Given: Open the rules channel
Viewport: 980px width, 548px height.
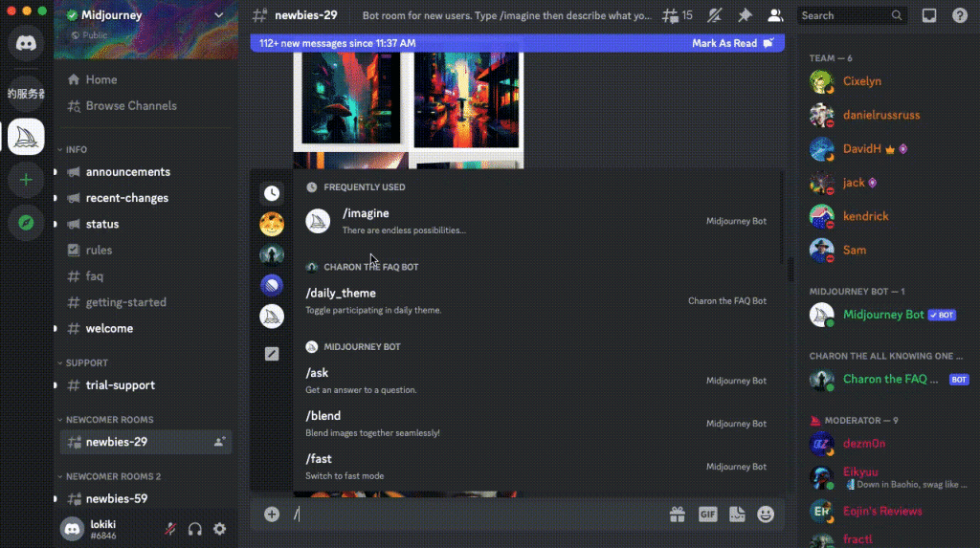Looking at the screenshot, I should pyautogui.click(x=145, y=250).
